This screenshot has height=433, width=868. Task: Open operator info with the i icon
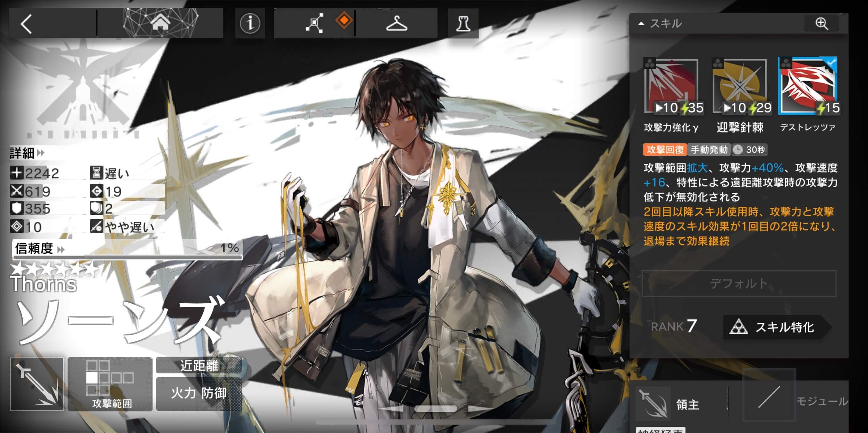click(250, 23)
